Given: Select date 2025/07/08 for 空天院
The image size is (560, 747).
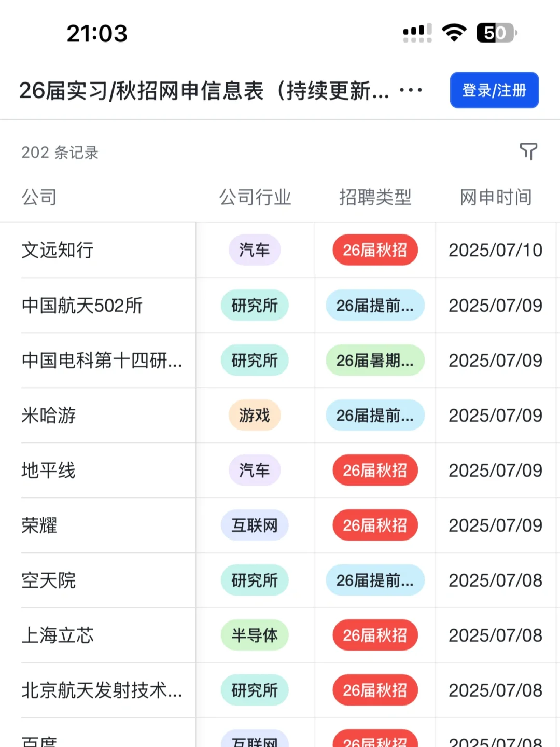Looking at the screenshot, I should (x=496, y=580).
